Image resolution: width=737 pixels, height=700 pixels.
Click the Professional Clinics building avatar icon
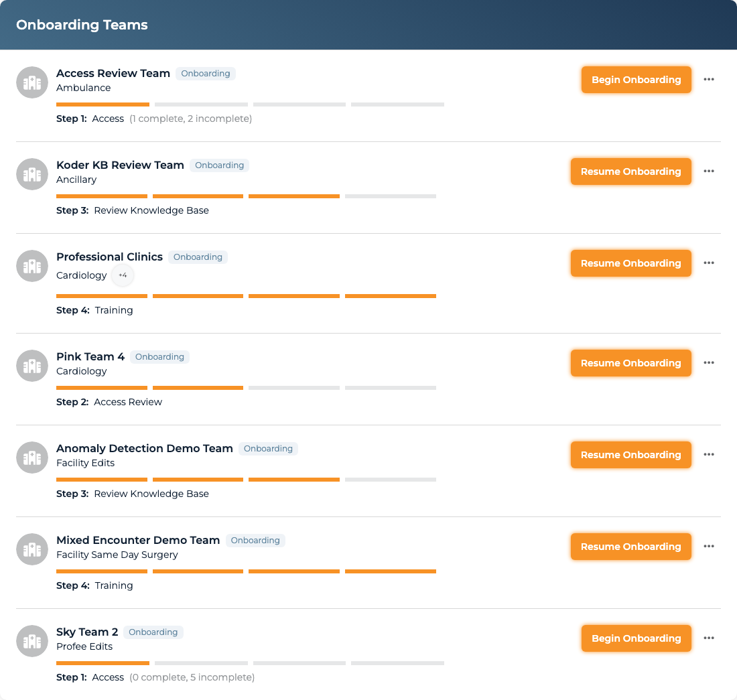pos(32,266)
